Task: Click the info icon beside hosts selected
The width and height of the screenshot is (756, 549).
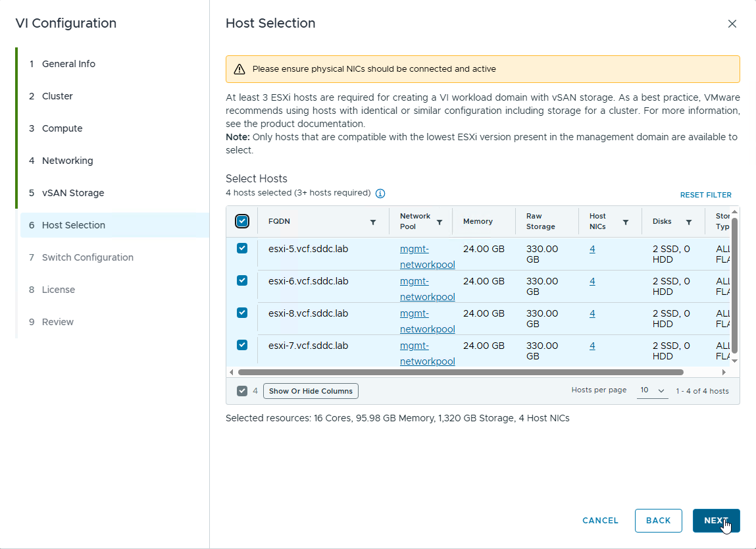Action: (x=380, y=194)
